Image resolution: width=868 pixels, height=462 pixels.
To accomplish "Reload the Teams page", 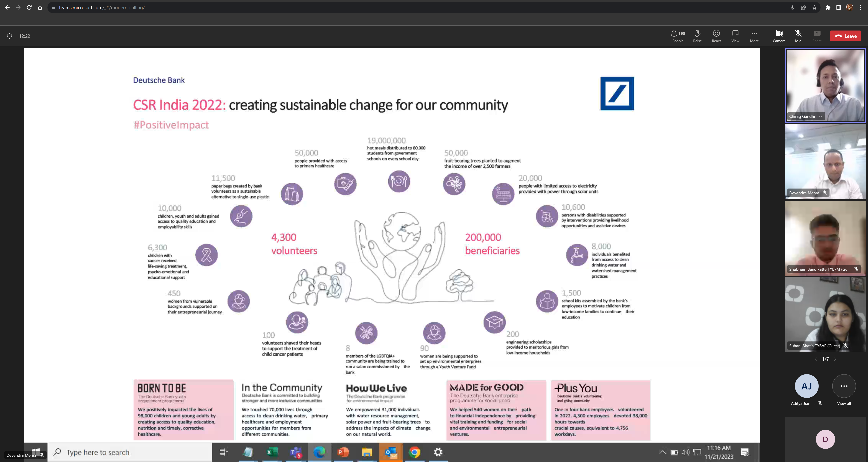I will click(29, 7).
